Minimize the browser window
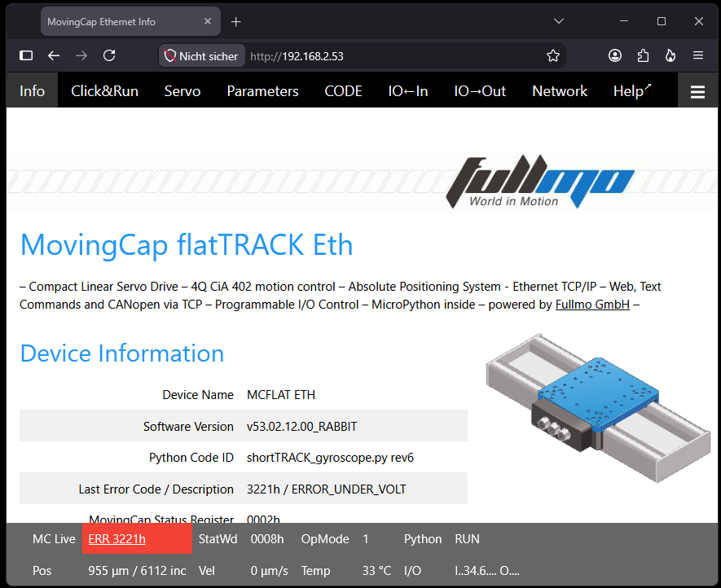Screen dimensions: 721x588 click(x=624, y=21)
